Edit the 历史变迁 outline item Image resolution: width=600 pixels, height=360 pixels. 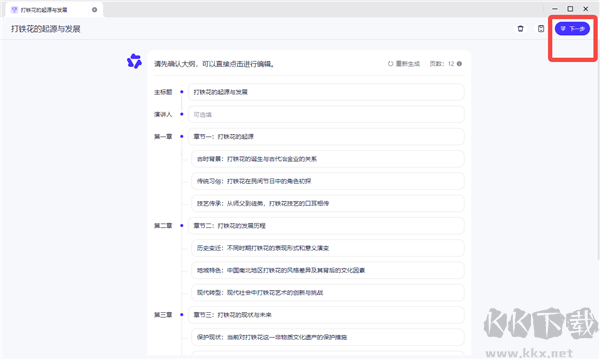click(328, 248)
